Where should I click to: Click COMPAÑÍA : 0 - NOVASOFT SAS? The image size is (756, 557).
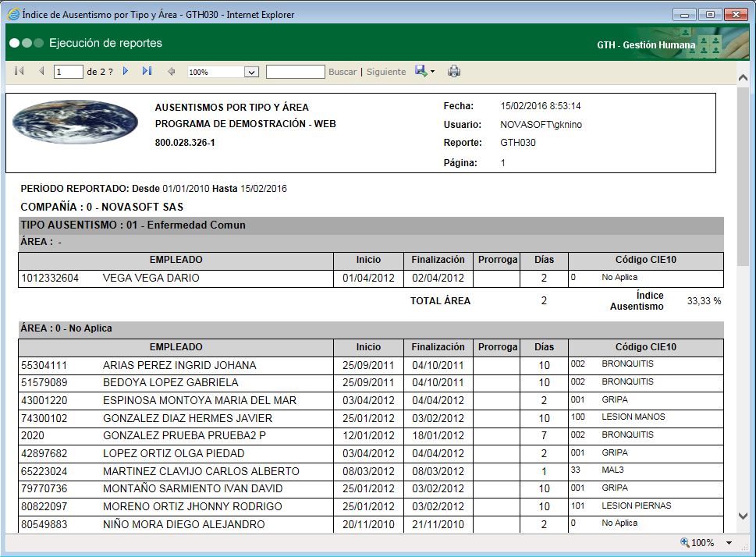tap(101, 207)
